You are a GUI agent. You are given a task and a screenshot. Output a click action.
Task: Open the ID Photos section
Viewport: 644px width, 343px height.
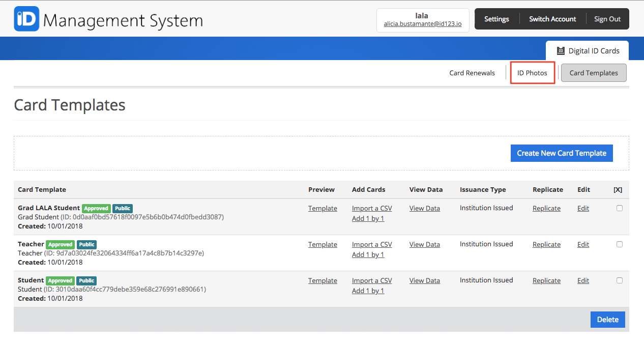point(532,73)
